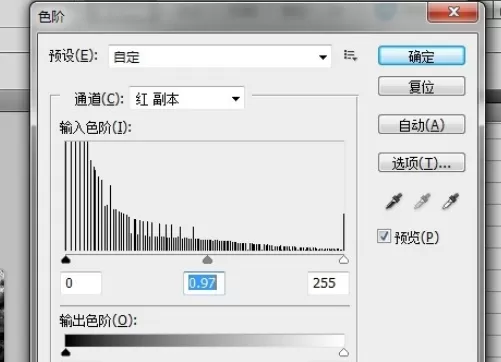Image resolution: width=501 pixels, height=362 pixels.
Task: Click the input white point slider
Action: tap(344, 259)
